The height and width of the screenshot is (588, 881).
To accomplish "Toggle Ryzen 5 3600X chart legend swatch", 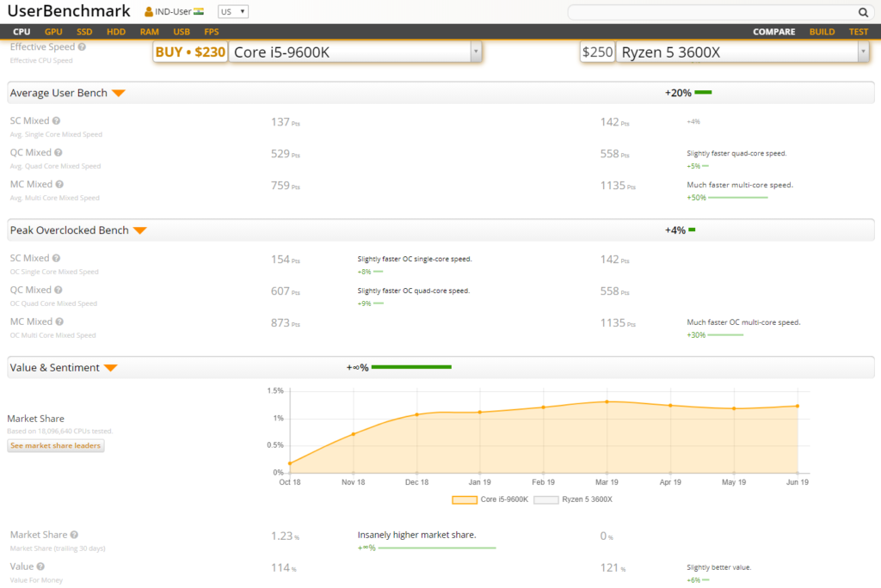I will coord(546,499).
